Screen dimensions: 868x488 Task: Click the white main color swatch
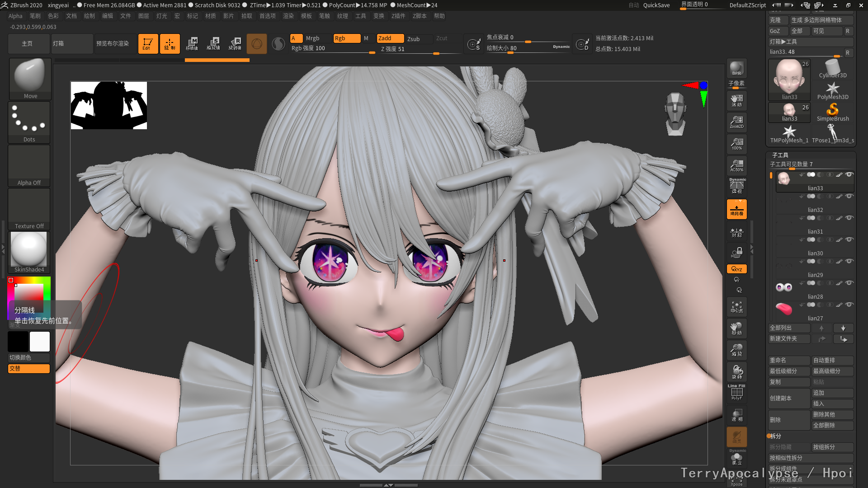(x=40, y=342)
